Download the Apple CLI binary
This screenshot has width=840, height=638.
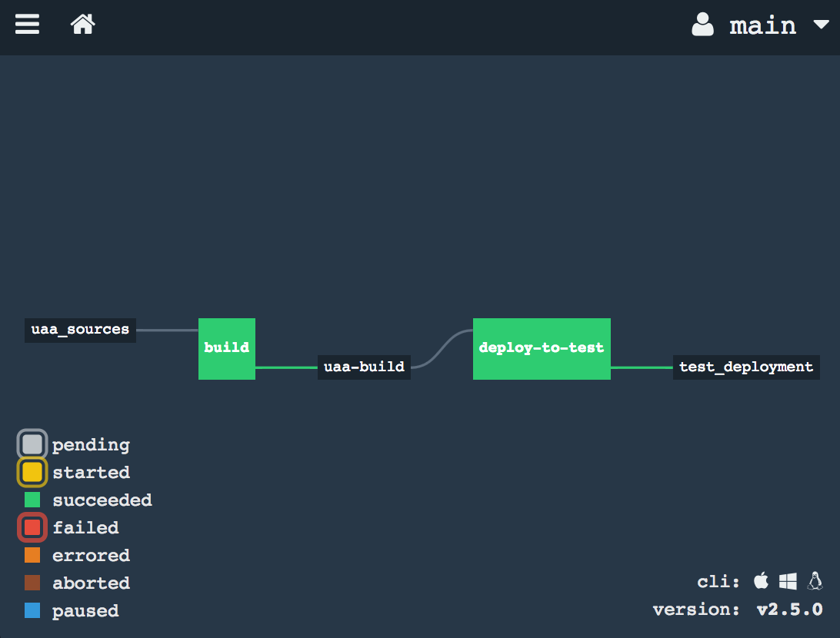coord(761,581)
